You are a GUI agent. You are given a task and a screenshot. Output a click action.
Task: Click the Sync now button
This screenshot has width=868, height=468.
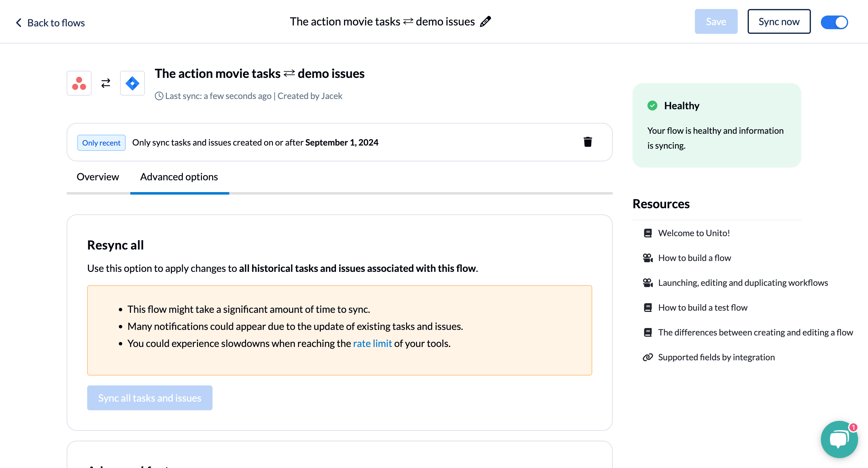pos(779,22)
